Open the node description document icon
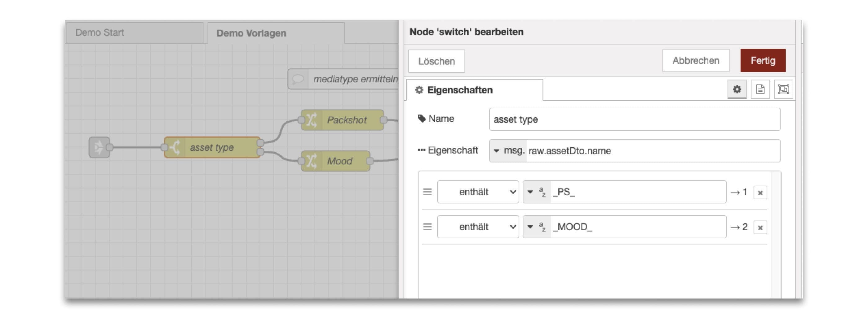 point(760,89)
